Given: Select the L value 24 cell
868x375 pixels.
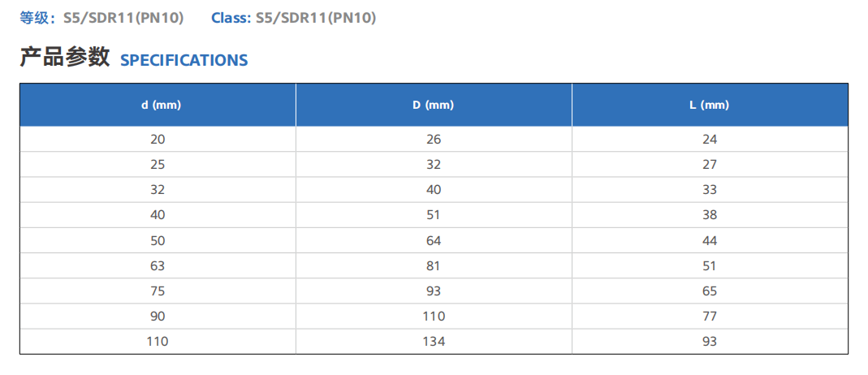Looking at the screenshot, I should tap(710, 140).
